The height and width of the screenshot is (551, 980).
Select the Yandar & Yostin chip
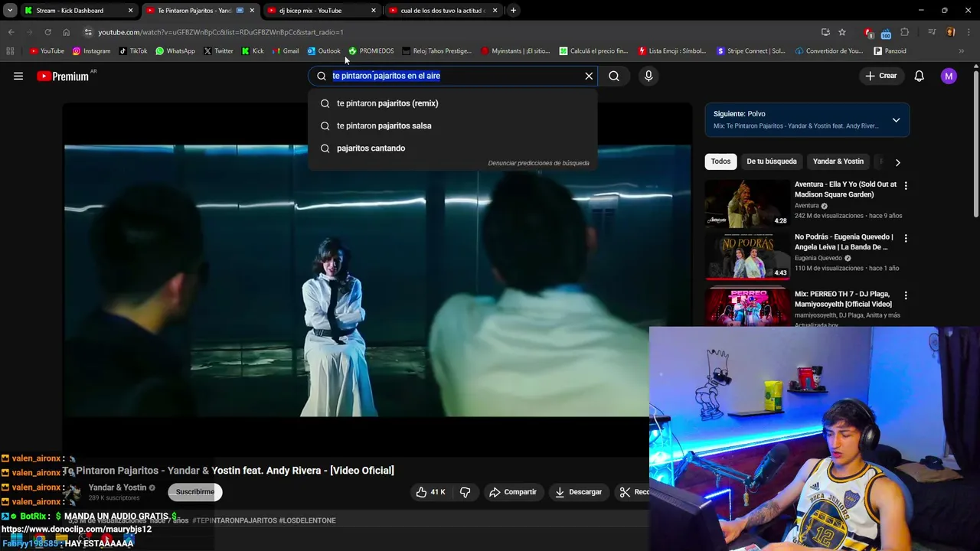pyautogui.click(x=838, y=161)
